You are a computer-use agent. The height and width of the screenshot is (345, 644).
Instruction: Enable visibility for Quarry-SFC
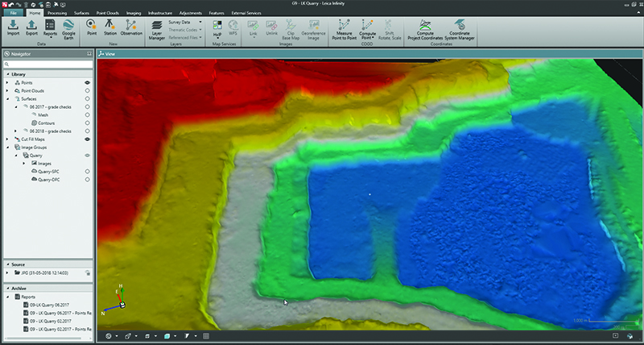point(86,172)
